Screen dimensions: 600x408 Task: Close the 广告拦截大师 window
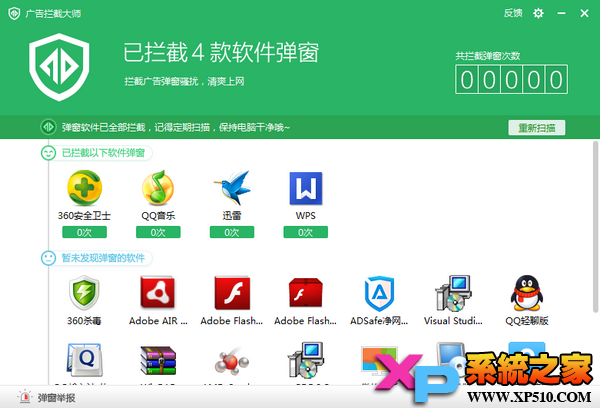[584, 13]
